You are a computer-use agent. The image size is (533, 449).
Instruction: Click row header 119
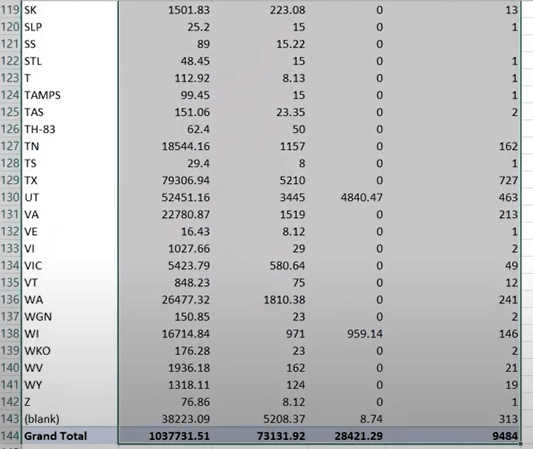pos(11,10)
